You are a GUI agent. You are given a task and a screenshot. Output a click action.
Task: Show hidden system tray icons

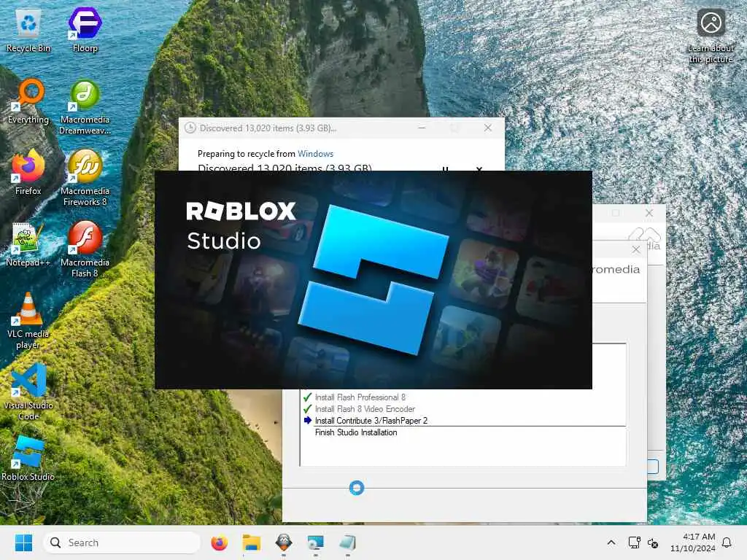point(611,542)
